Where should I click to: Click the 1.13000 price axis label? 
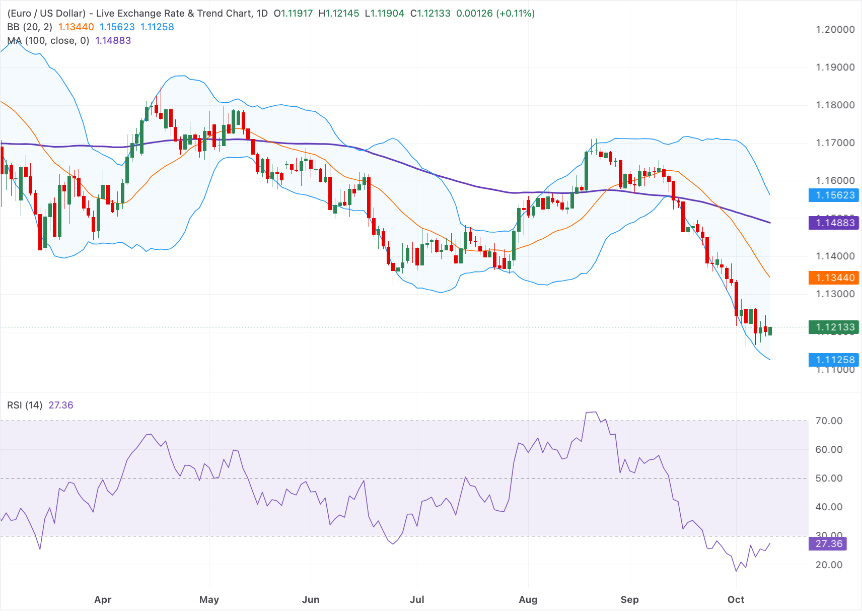(x=835, y=294)
